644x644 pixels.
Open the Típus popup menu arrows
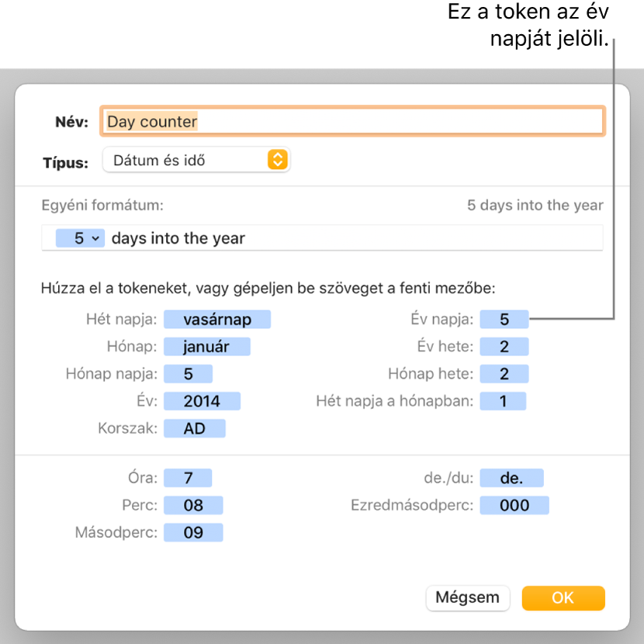[278, 160]
